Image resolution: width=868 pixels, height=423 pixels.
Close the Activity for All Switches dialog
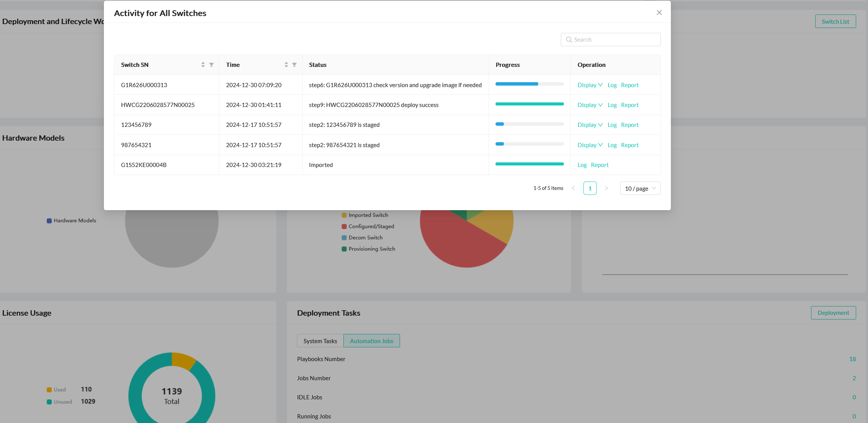[x=659, y=13]
